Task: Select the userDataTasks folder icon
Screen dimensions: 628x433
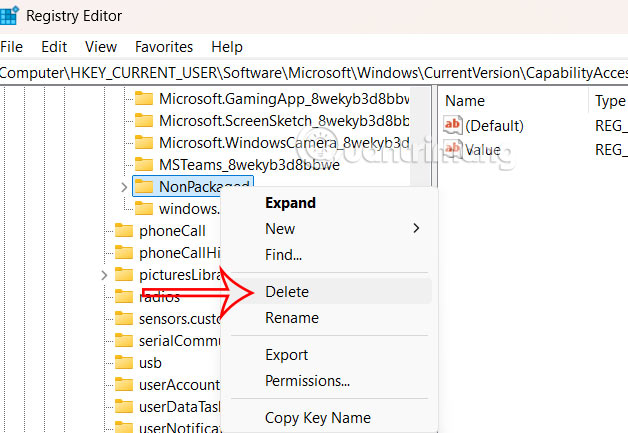Action: click(x=124, y=407)
